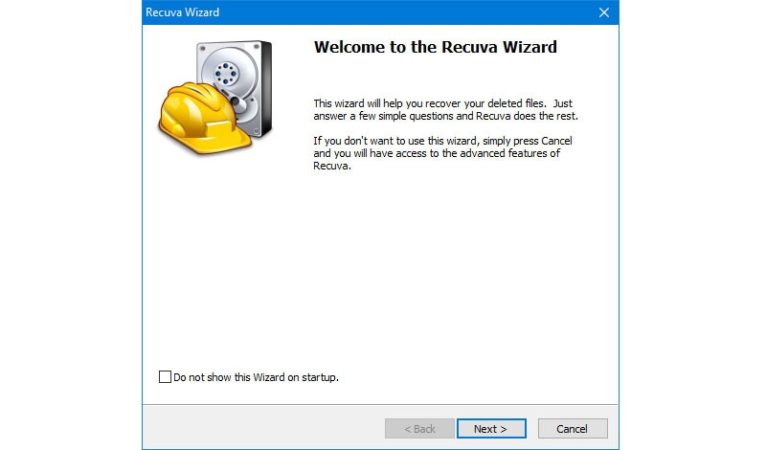Click the Next > button
This screenshot has height=450, width=766.
[491, 429]
